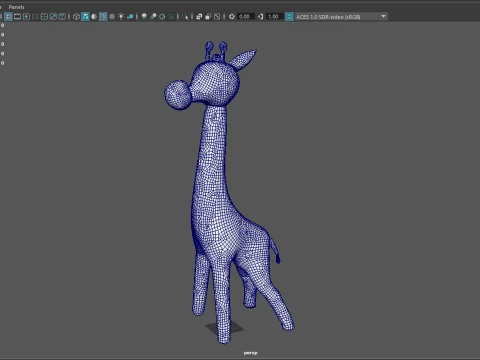The width and height of the screenshot is (480, 360).
Task: Enable Textured display icon
Action: point(112,16)
